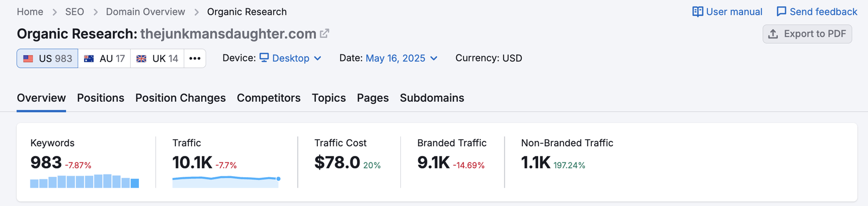Go to Domain Overview breadcrumb
This screenshot has height=206, width=868.
click(x=145, y=12)
